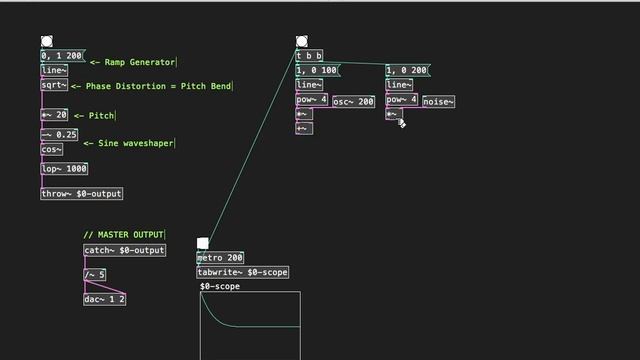
Task: Select the 1, 0 100 message box
Action: click(x=318, y=70)
